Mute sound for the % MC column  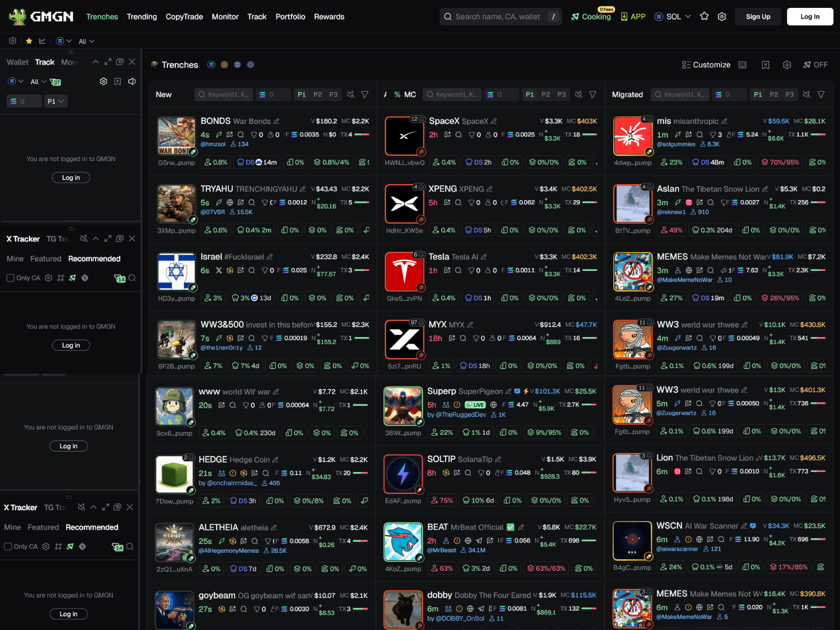pos(578,94)
